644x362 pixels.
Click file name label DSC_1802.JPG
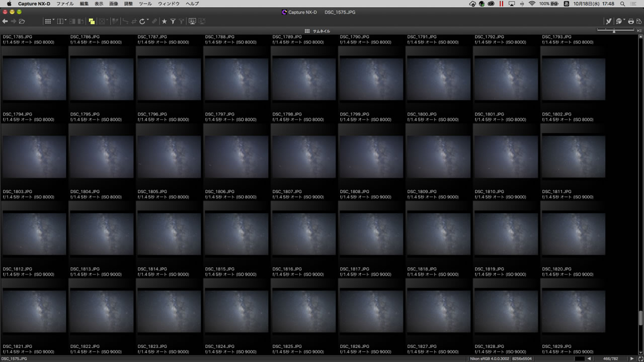coord(556,114)
